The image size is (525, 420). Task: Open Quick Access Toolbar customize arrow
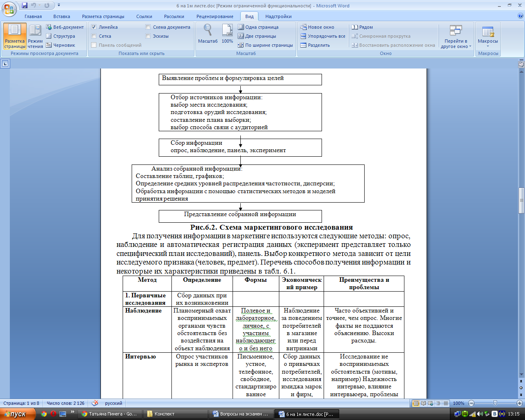(59, 5)
